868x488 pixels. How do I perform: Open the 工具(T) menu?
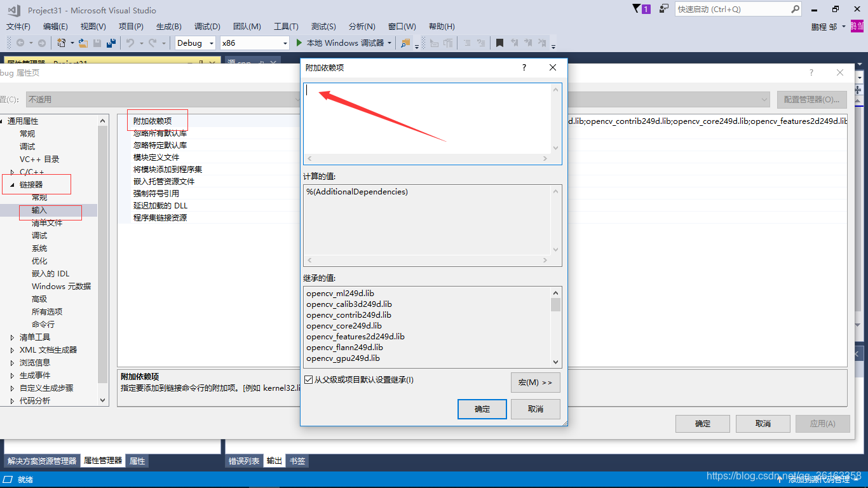(x=286, y=26)
